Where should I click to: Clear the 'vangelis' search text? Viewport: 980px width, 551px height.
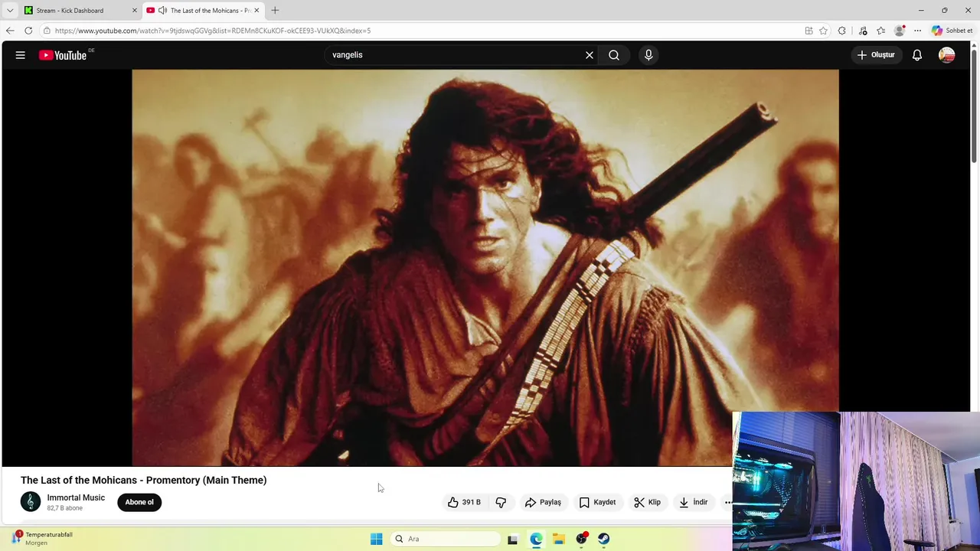point(590,55)
